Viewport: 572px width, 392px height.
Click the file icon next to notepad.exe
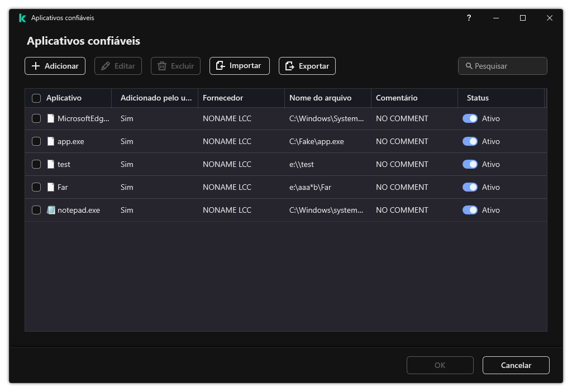(x=51, y=209)
